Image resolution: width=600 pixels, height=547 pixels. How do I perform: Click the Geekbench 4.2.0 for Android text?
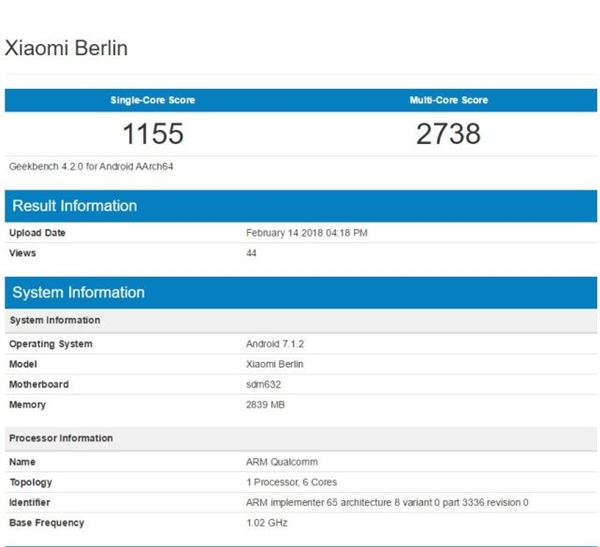coord(84,166)
